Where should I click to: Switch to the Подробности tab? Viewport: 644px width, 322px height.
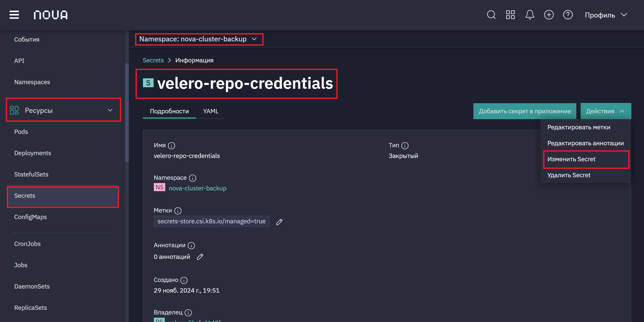click(169, 111)
